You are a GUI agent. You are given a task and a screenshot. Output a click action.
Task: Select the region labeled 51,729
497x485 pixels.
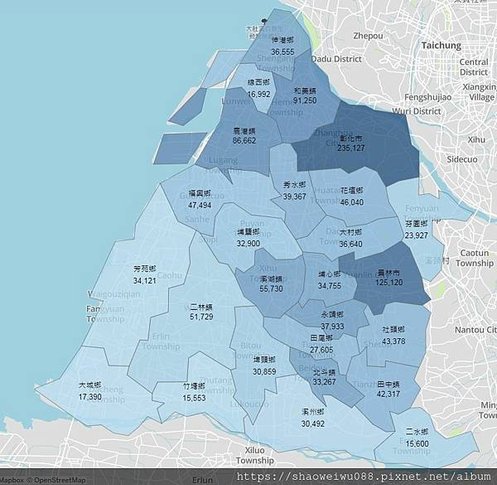(201, 312)
